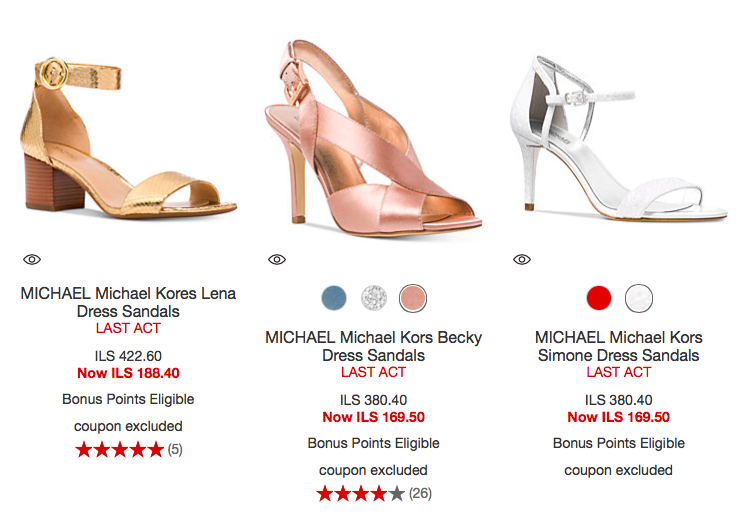
Task: Click quick view eye icon under Becky sandals
Action: 277,259
